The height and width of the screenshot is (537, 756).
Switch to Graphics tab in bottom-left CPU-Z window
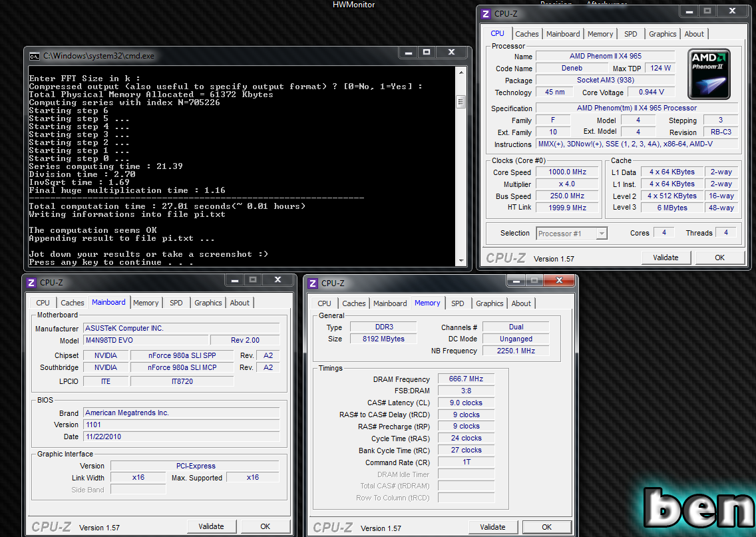click(208, 303)
